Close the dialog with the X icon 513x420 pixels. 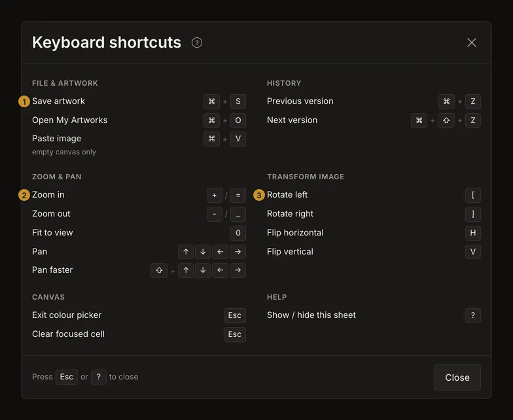click(471, 43)
